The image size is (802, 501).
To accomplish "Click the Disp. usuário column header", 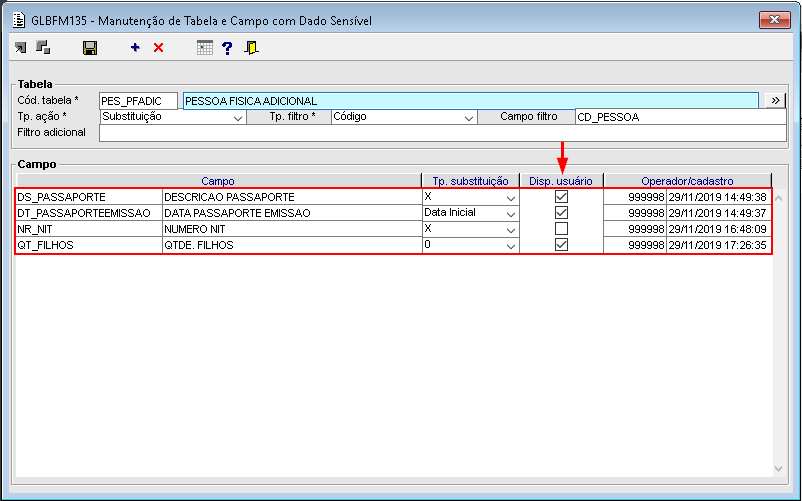I will click(x=561, y=181).
